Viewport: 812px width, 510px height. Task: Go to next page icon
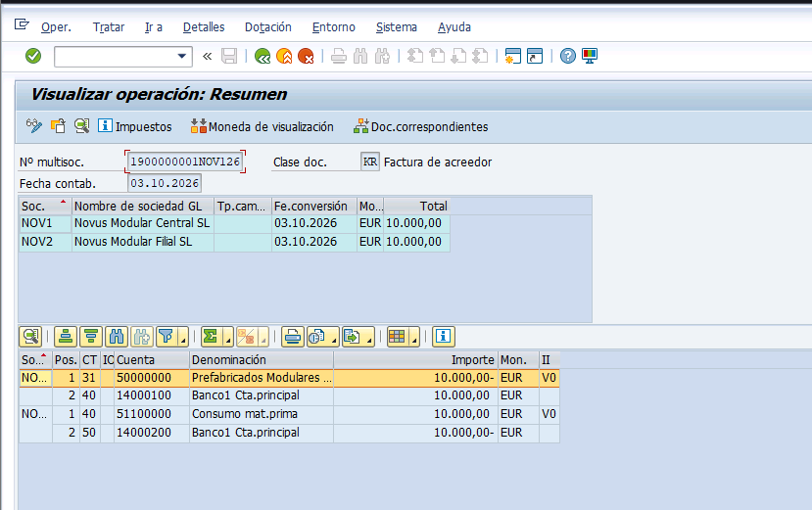tap(458, 56)
